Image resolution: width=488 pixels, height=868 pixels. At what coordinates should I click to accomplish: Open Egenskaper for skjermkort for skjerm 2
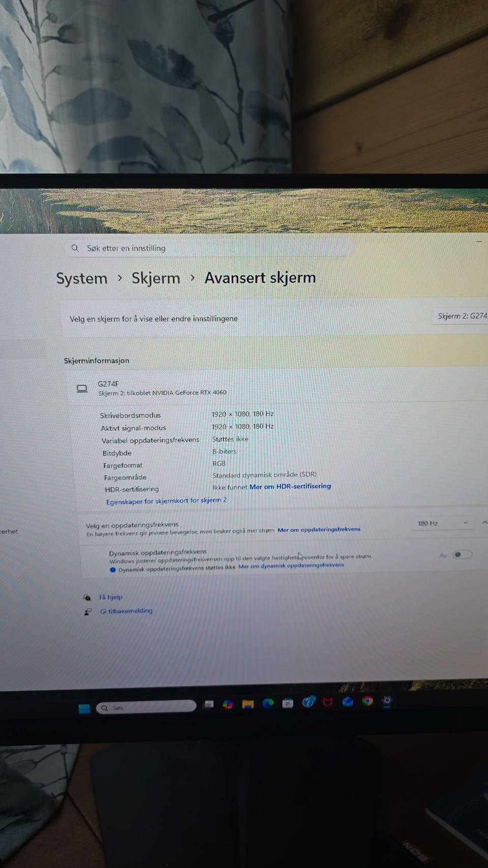click(167, 501)
